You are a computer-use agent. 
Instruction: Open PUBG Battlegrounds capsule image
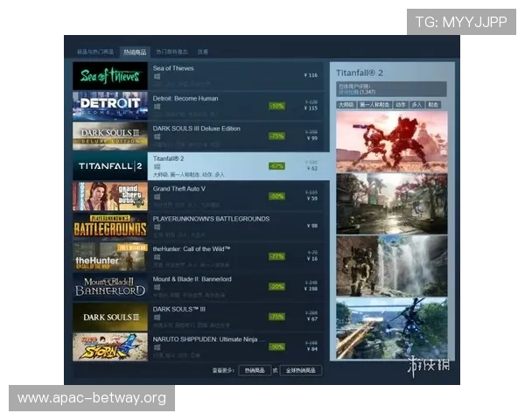110,227
